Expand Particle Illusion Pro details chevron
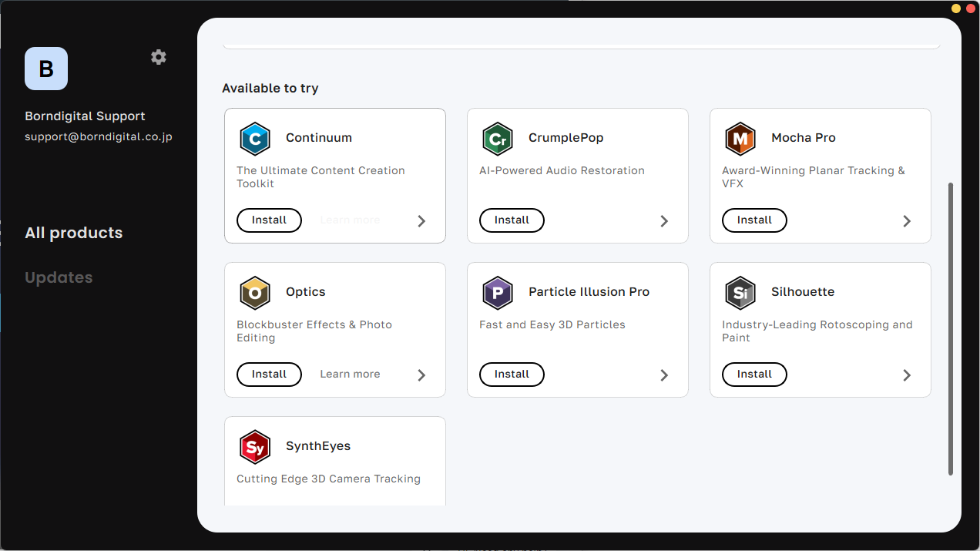This screenshot has width=980, height=551. tap(664, 375)
